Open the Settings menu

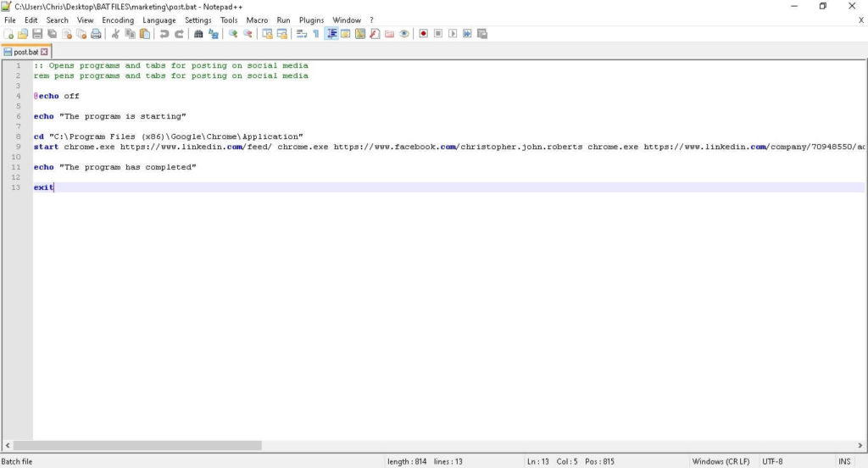[198, 20]
